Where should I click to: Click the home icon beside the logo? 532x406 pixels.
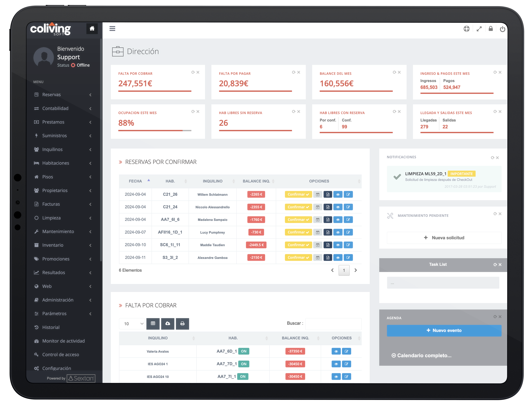click(92, 28)
